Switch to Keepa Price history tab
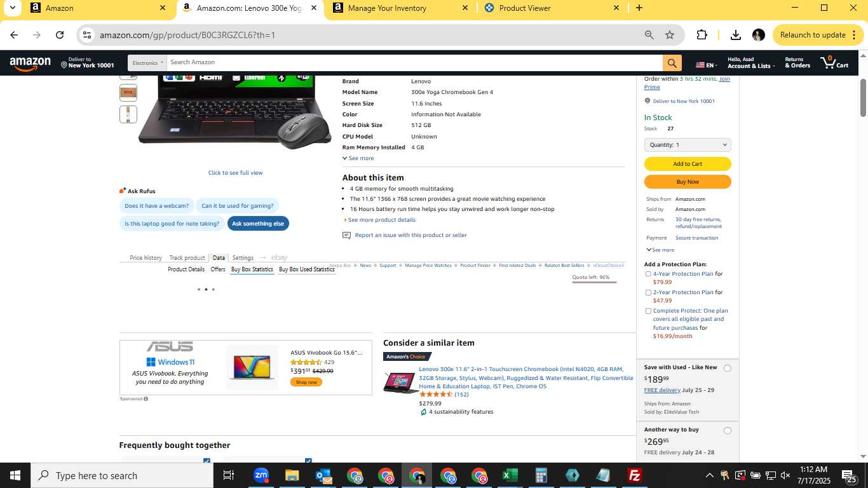Viewport: 868px width, 488px height. (146, 258)
